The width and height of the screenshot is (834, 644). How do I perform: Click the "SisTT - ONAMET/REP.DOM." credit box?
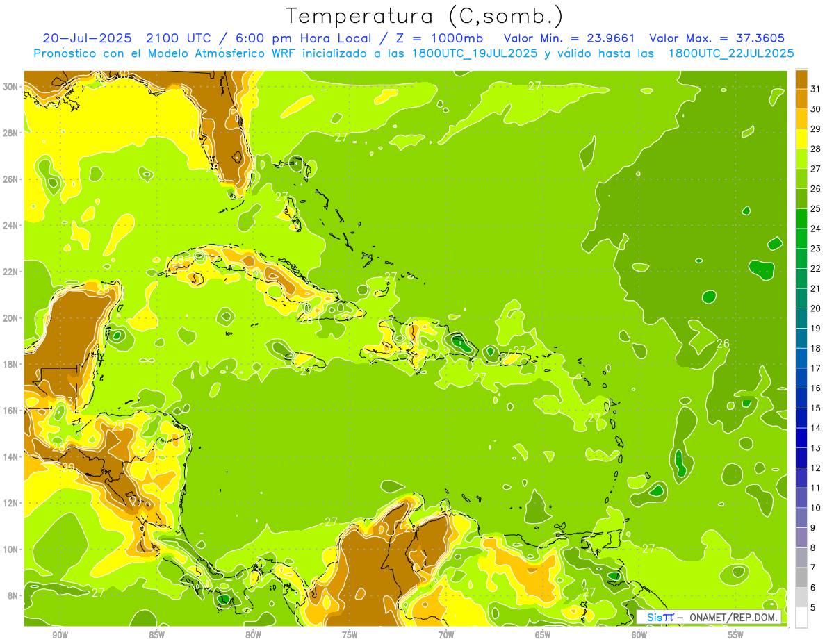pos(709,617)
